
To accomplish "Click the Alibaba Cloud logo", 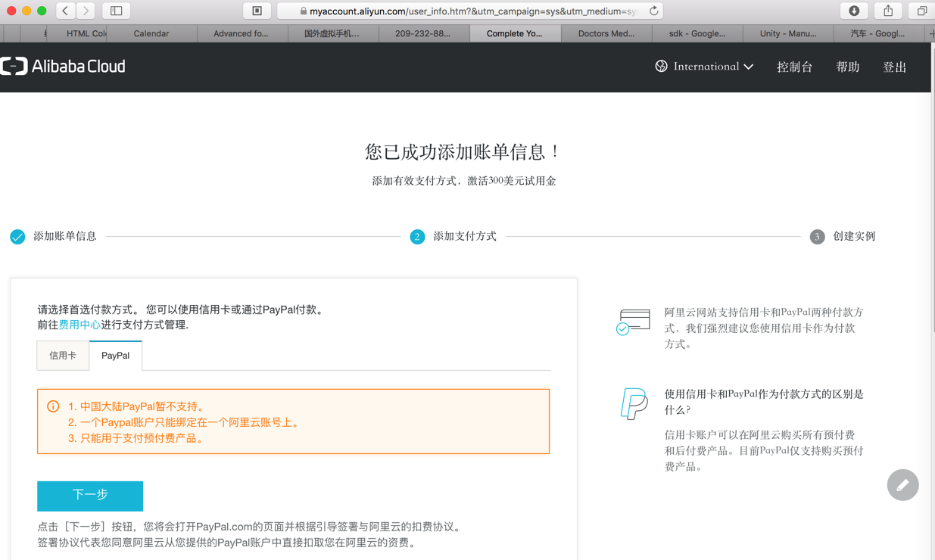I will click(x=63, y=67).
